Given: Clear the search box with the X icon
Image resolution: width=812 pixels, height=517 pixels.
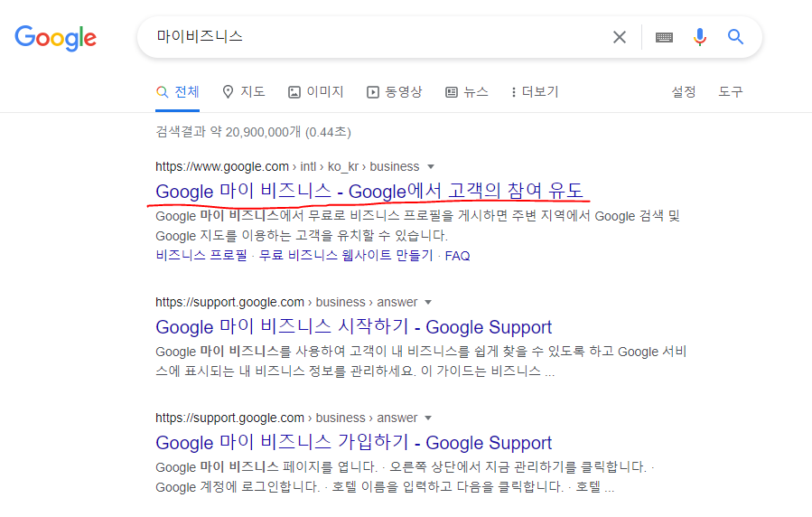Looking at the screenshot, I should point(620,37).
